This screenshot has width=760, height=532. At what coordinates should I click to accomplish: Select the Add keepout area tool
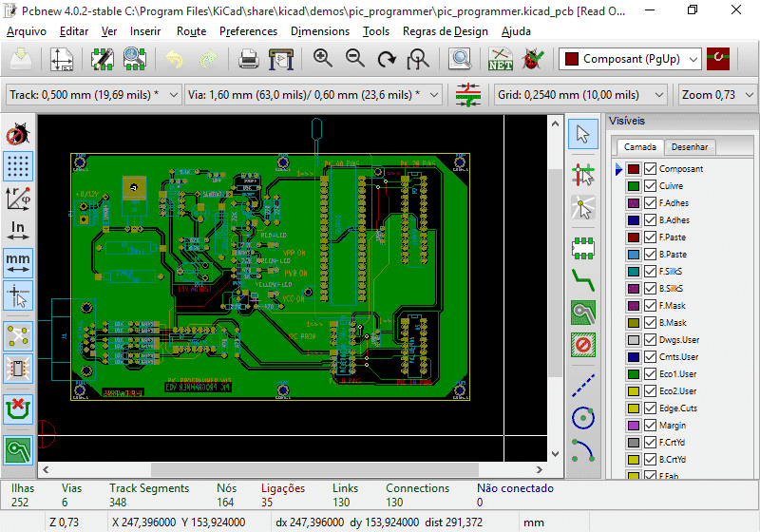click(x=583, y=344)
